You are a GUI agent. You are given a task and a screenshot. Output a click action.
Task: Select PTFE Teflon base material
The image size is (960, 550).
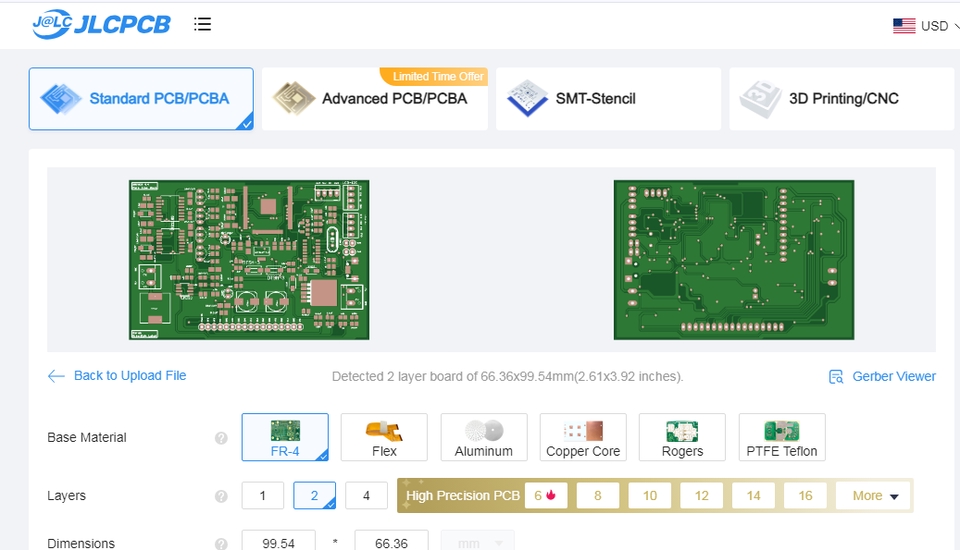[782, 437]
